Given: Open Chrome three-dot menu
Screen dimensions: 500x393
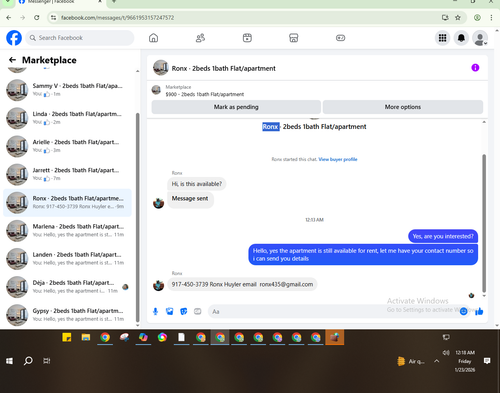Looking at the screenshot, I should (491, 18).
